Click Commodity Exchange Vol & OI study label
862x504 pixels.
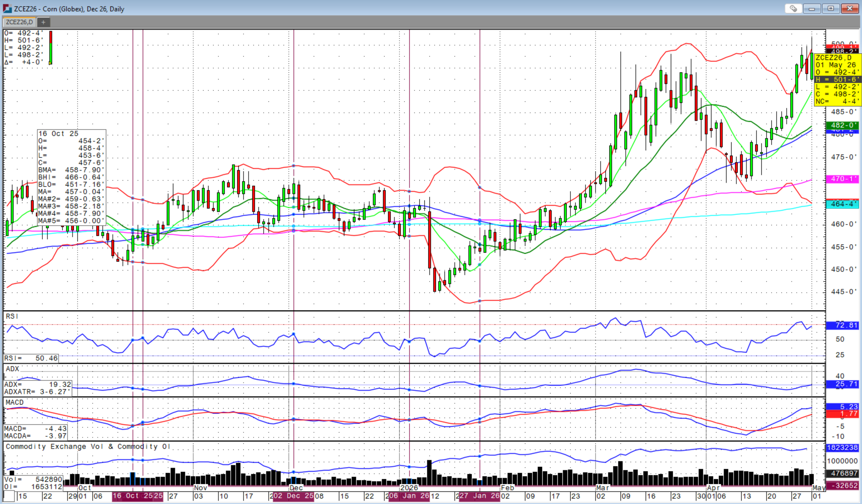click(x=88, y=446)
